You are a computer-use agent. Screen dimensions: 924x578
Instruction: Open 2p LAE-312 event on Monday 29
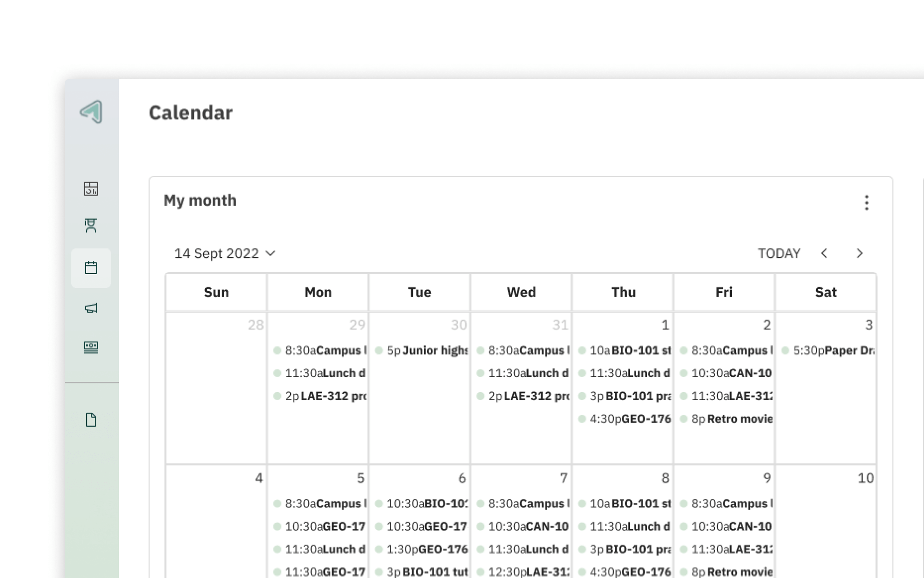320,396
